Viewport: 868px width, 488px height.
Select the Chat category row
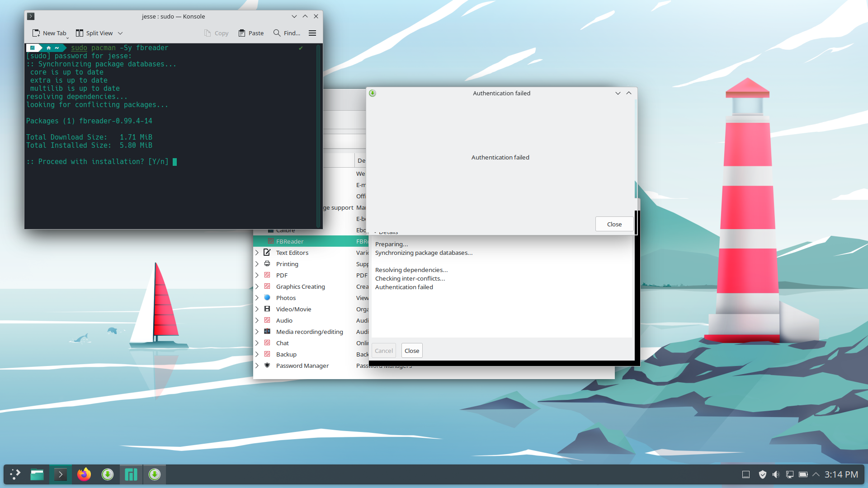[x=311, y=343]
